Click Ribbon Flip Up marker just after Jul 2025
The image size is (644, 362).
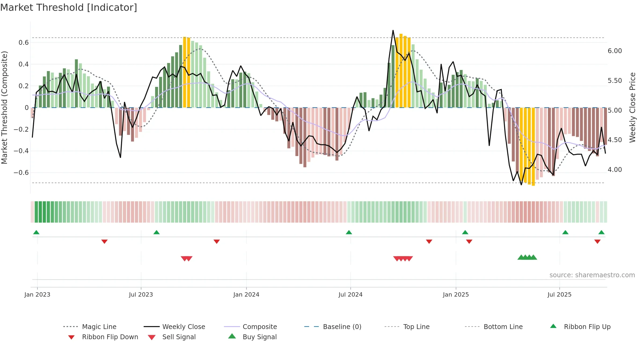click(565, 232)
